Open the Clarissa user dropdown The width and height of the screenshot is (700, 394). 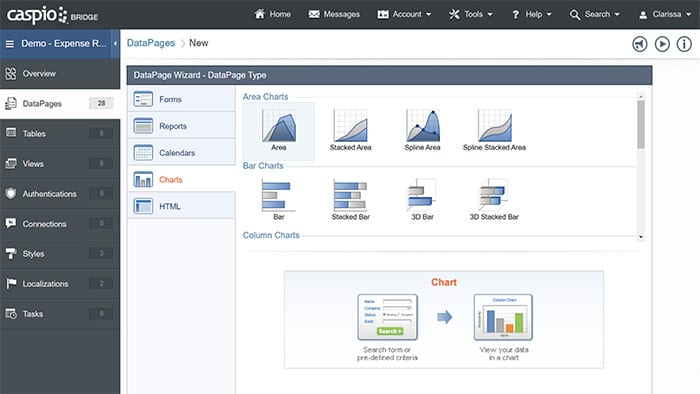pos(665,14)
